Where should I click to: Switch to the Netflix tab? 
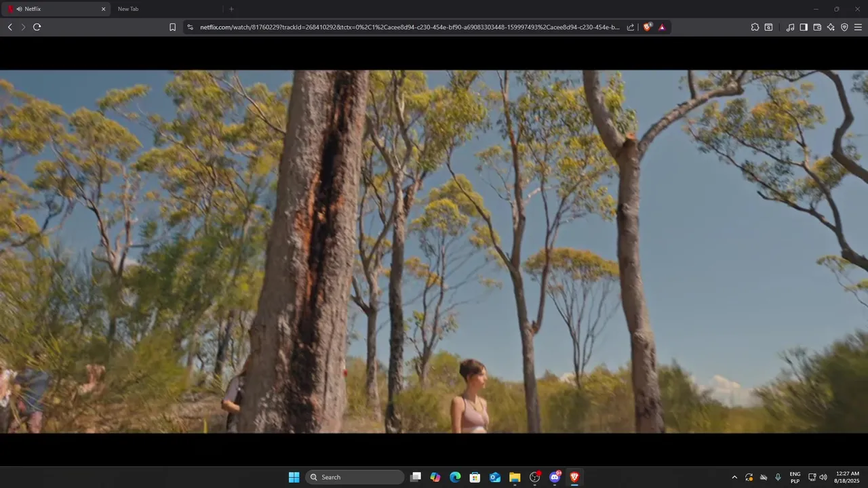56,9
